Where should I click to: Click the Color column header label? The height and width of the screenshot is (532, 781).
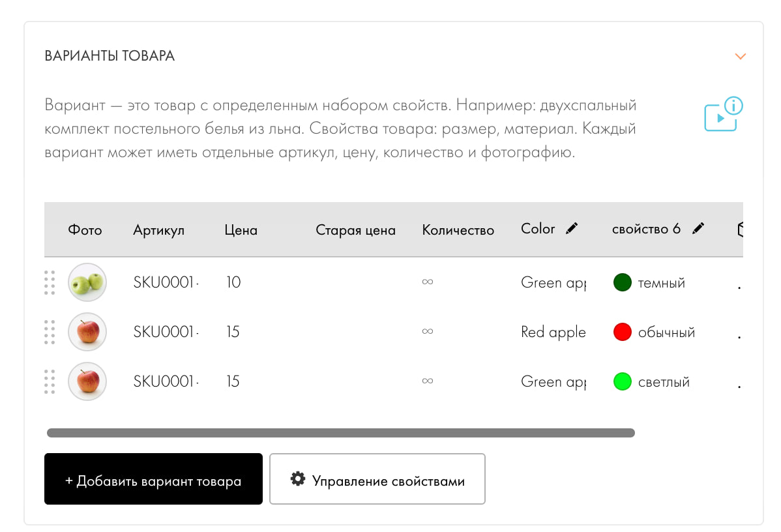[x=538, y=229]
